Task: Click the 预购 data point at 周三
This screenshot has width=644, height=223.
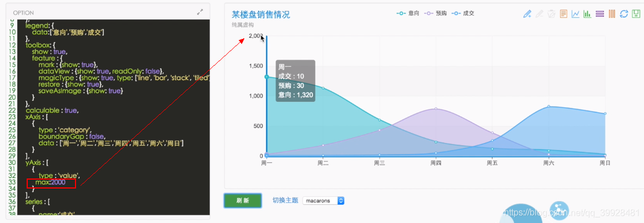Action: [380, 130]
